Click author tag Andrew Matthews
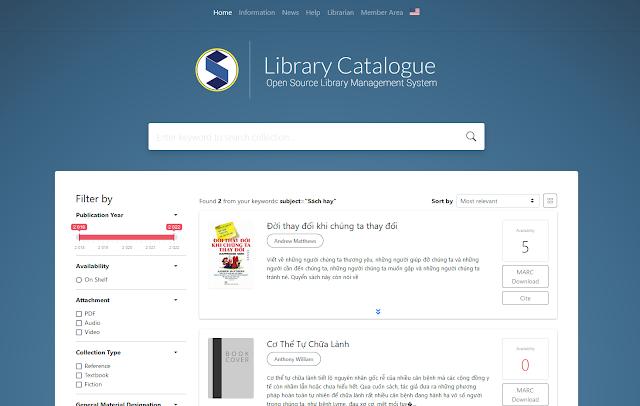The height and width of the screenshot is (406, 640). tap(295, 241)
